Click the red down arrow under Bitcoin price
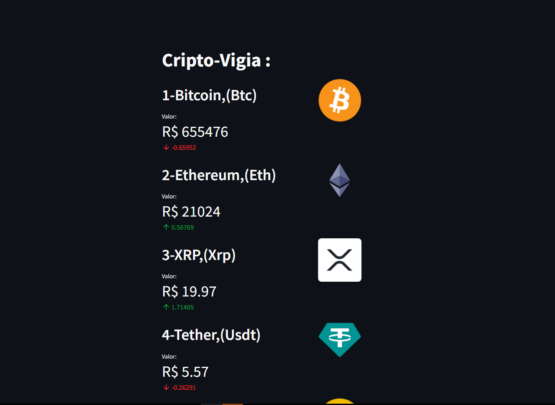Image resolution: width=555 pixels, height=405 pixels. click(166, 147)
